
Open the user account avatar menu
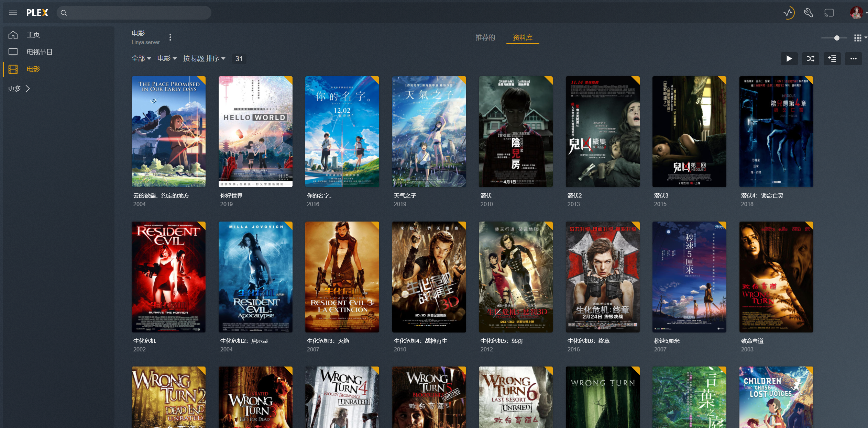[856, 13]
